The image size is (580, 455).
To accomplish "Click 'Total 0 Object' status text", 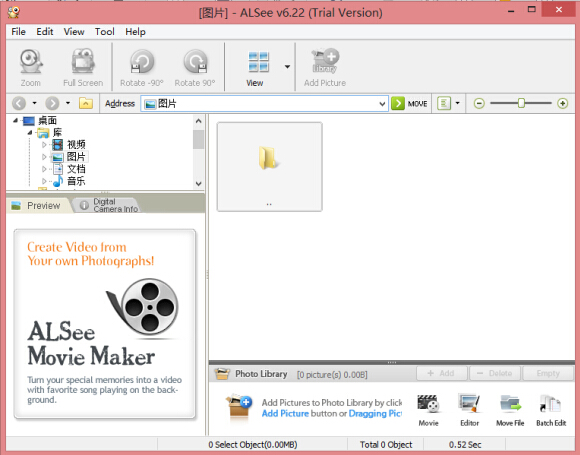I will [386, 445].
